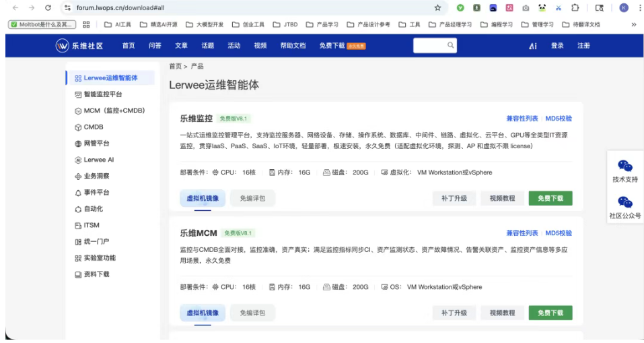Open the Ai icon in the top navbar
Screen dimensions: 644x343
click(x=533, y=46)
